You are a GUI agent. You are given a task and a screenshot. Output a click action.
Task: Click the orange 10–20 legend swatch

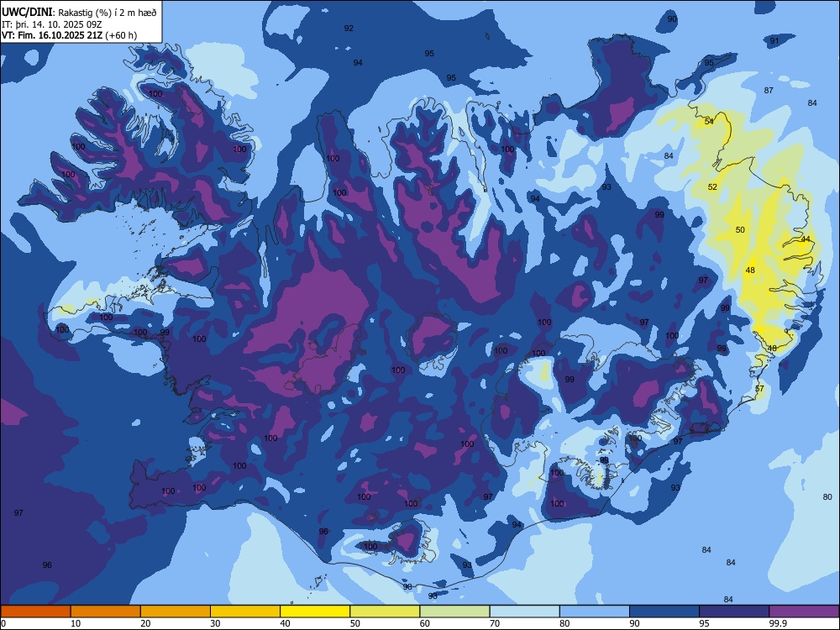106,612
